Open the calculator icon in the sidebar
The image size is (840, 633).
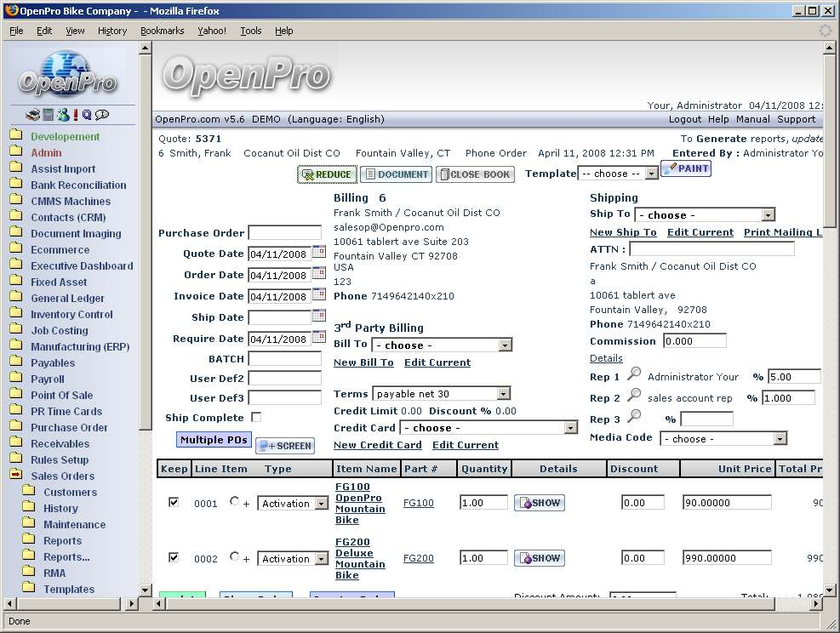coord(49,115)
